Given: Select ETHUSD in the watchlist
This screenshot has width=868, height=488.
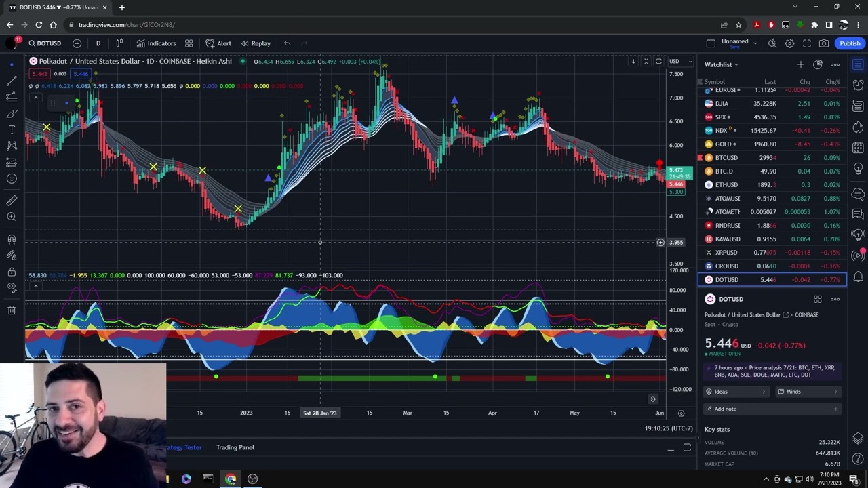Looking at the screenshot, I should coord(772,184).
